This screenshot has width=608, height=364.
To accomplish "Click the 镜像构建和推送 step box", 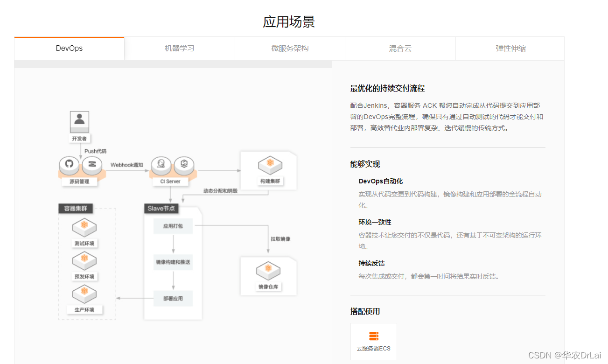I will 173,262.
